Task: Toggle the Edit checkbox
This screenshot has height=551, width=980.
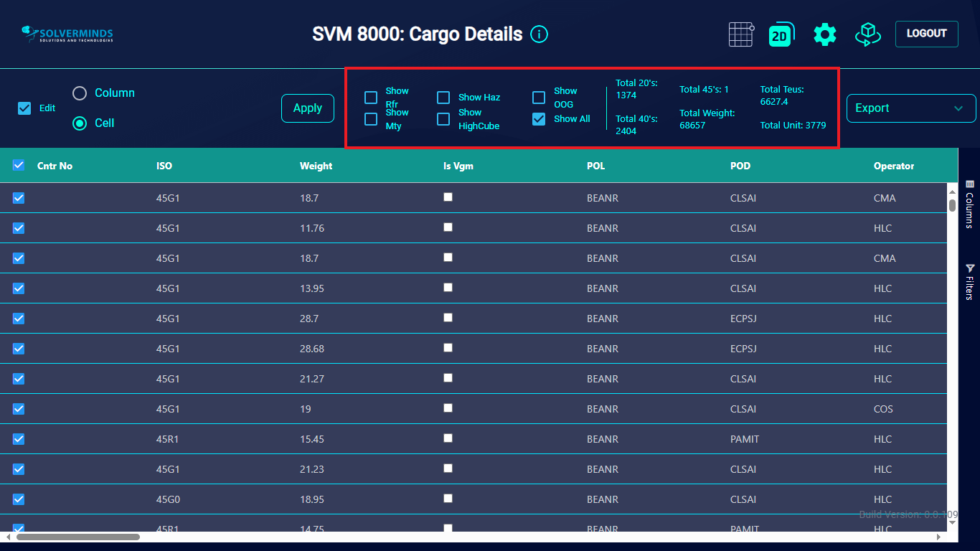Action: tap(24, 108)
